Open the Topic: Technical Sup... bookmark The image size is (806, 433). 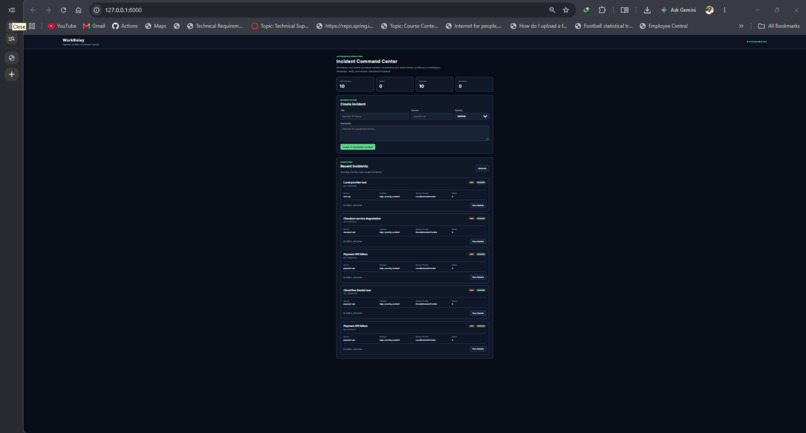(280, 26)
